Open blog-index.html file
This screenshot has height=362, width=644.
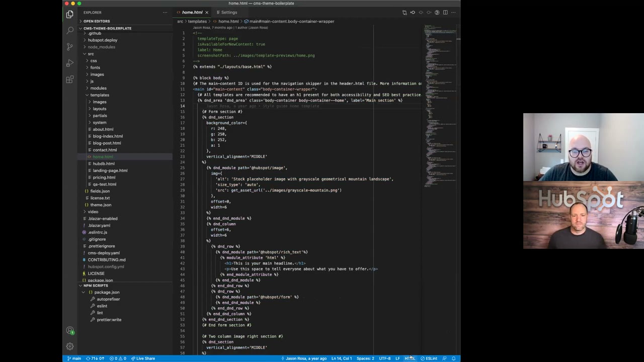107,136
